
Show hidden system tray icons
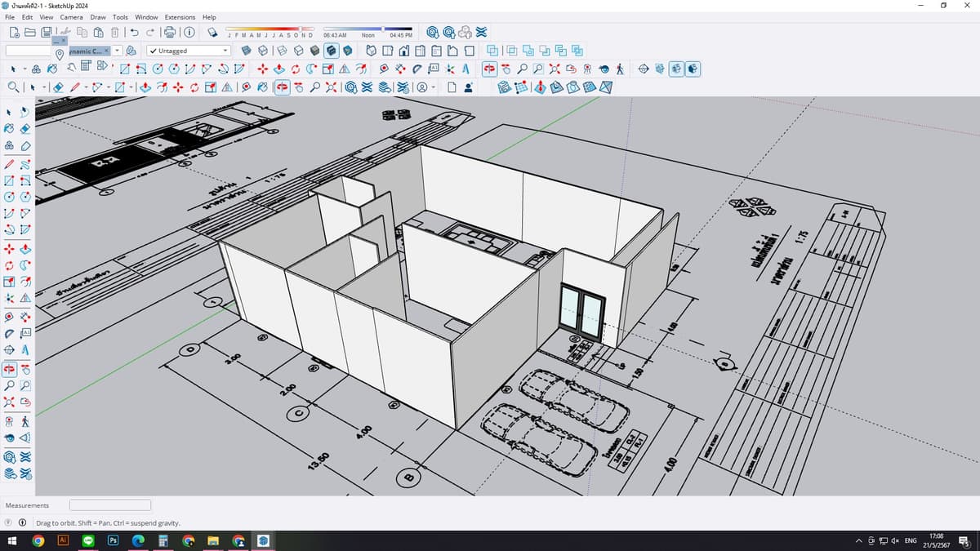pos(859,540)
